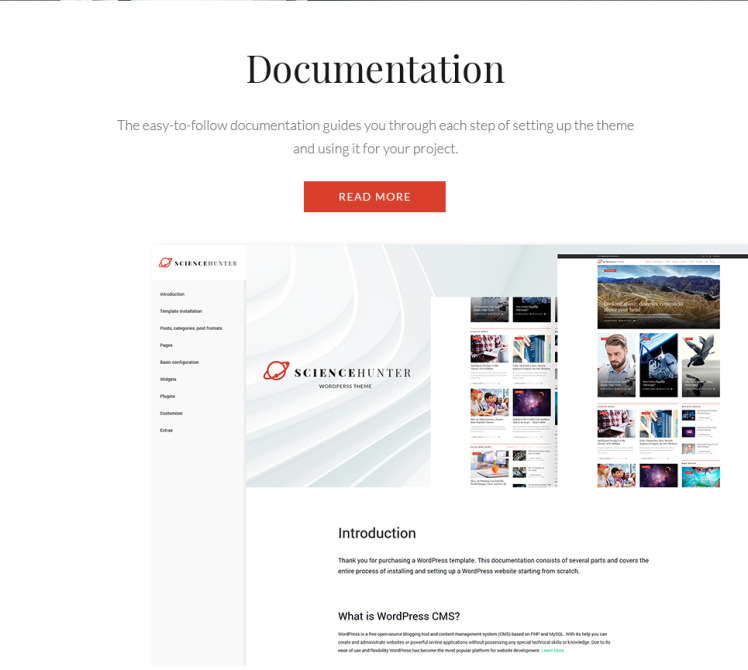
Task: Click the What is WordPress CMS heading
Action: [398, 615]
